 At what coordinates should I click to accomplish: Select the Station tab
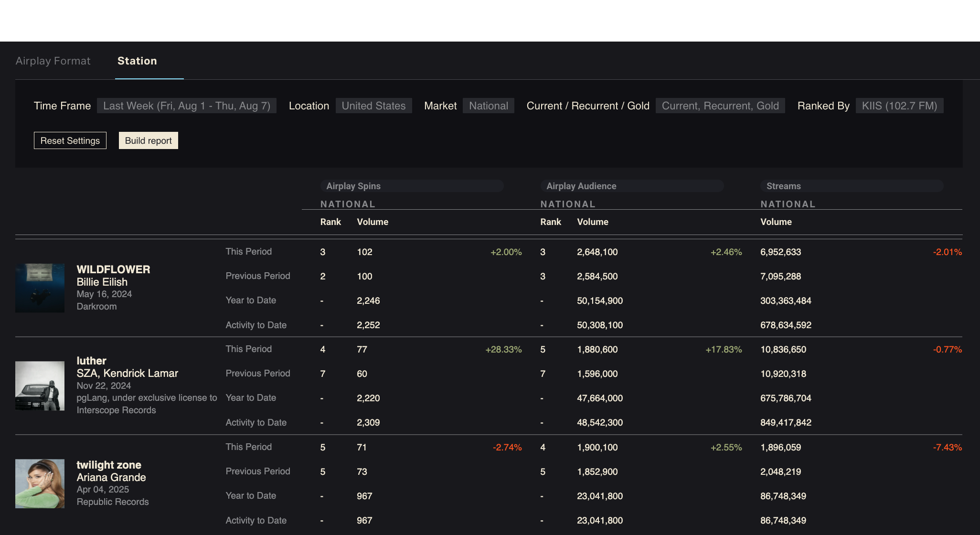coord(137,61)
